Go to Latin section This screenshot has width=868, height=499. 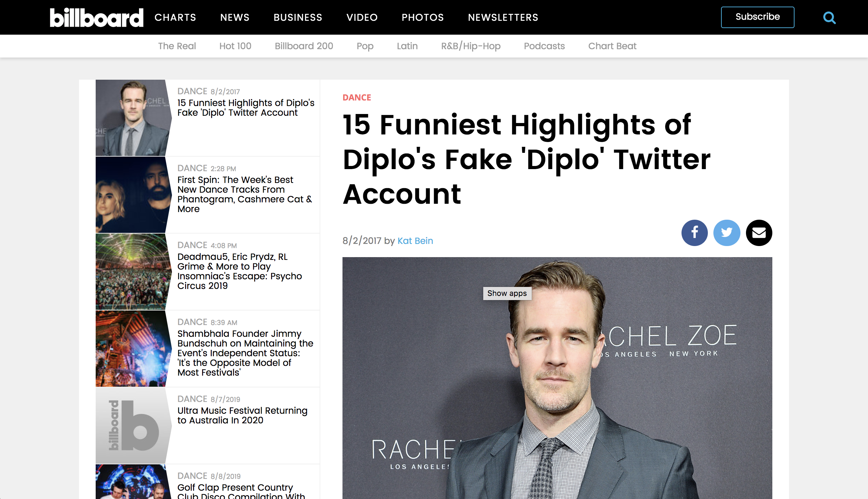coord(407,46)
